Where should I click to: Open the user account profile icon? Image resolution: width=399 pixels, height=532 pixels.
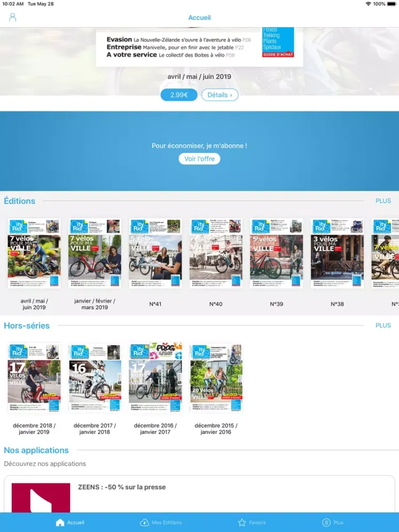13,18
